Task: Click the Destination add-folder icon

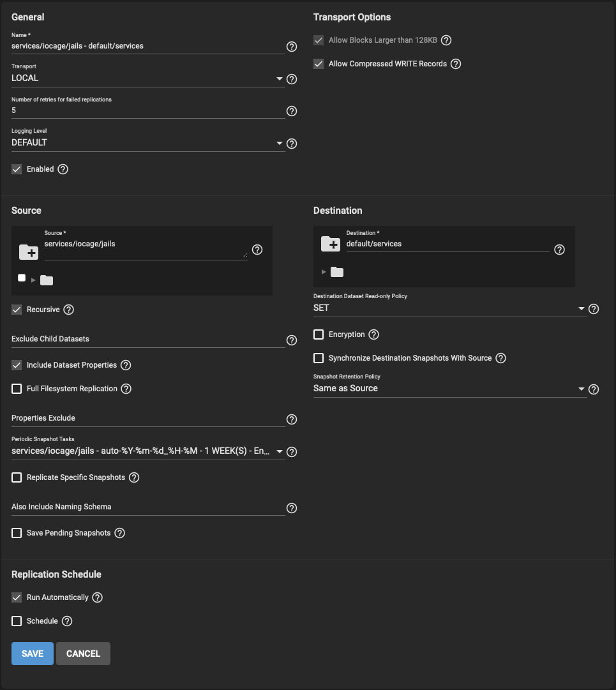Action: click(331, 244)
